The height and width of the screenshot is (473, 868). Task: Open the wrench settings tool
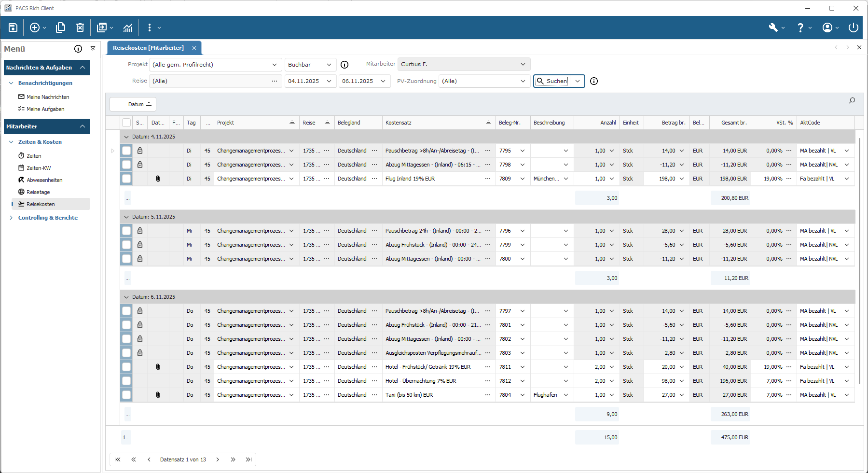pos(773,28)
